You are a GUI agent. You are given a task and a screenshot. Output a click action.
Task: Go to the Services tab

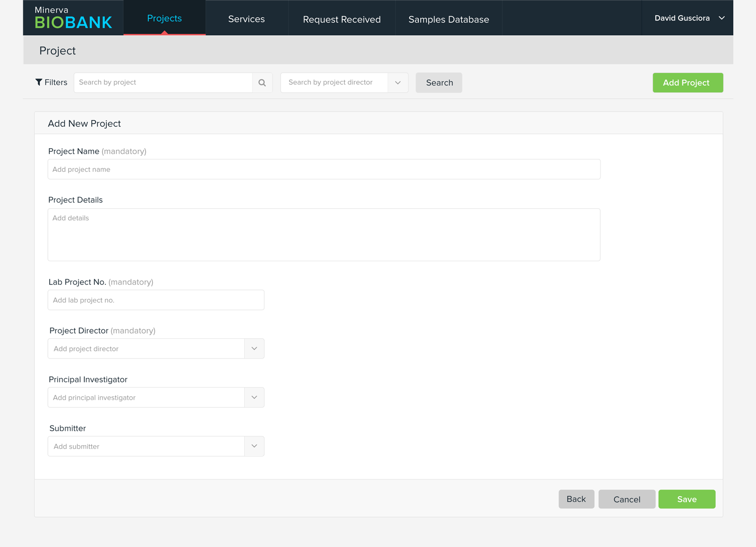[246, 19]
